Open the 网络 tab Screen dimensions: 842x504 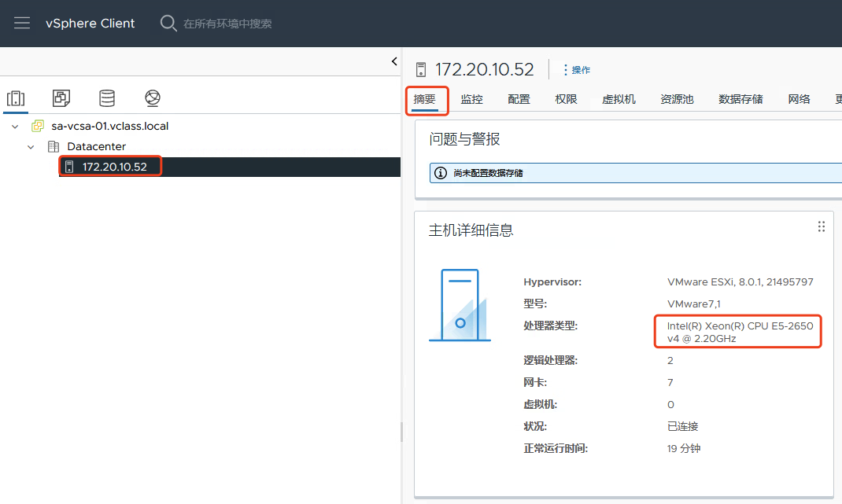point(799,99)
